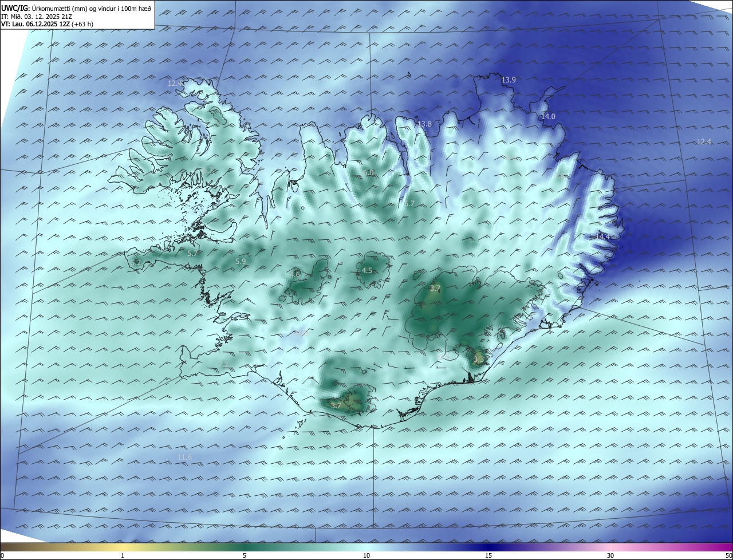This screenshot has width=733, height=560.
Task: Click the 13.9 value label on the map
Action: click(509, 80)
